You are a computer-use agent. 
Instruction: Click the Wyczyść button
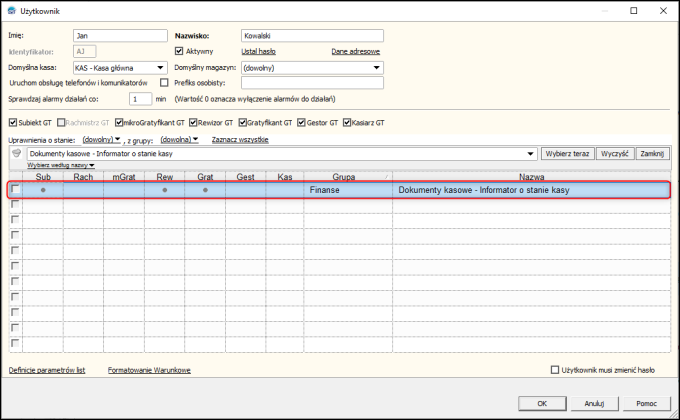[615, 154]
